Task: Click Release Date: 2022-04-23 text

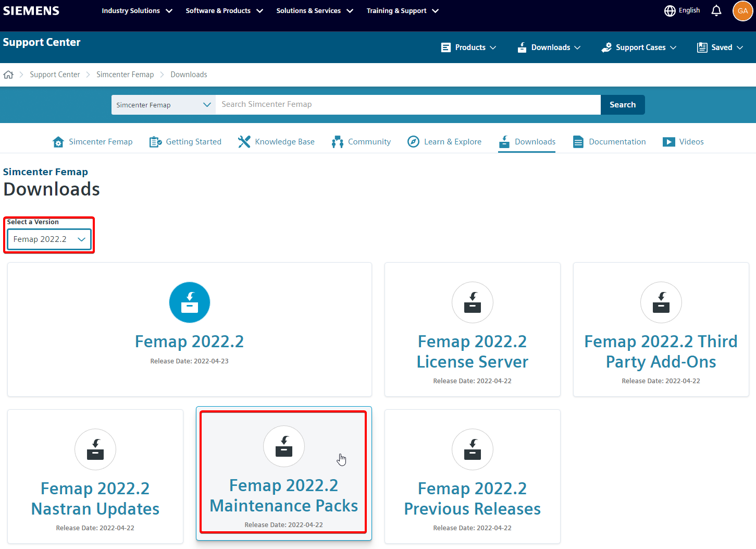Action: click(x=190, y=361)
